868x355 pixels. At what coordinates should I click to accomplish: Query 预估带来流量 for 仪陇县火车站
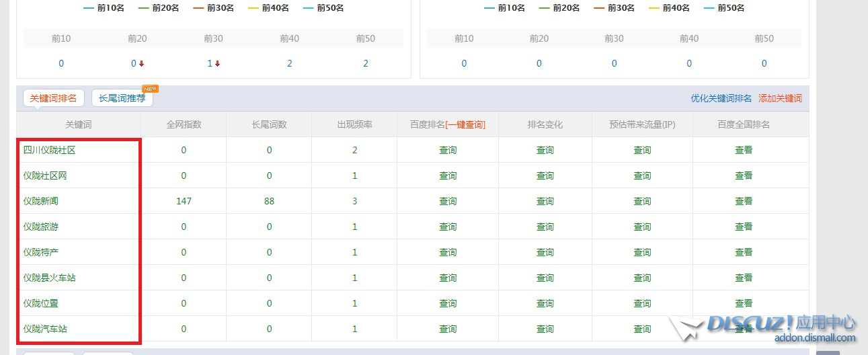[x=642, y=278]
